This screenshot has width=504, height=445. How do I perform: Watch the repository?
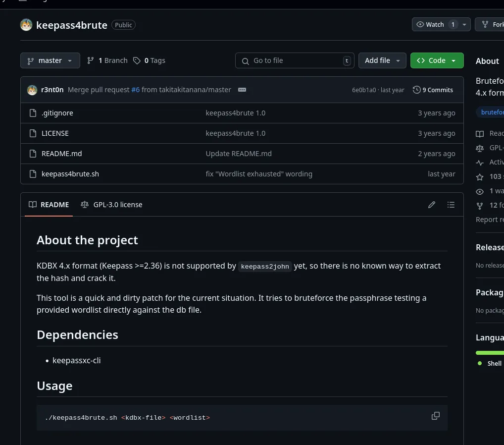pos(431,24)
